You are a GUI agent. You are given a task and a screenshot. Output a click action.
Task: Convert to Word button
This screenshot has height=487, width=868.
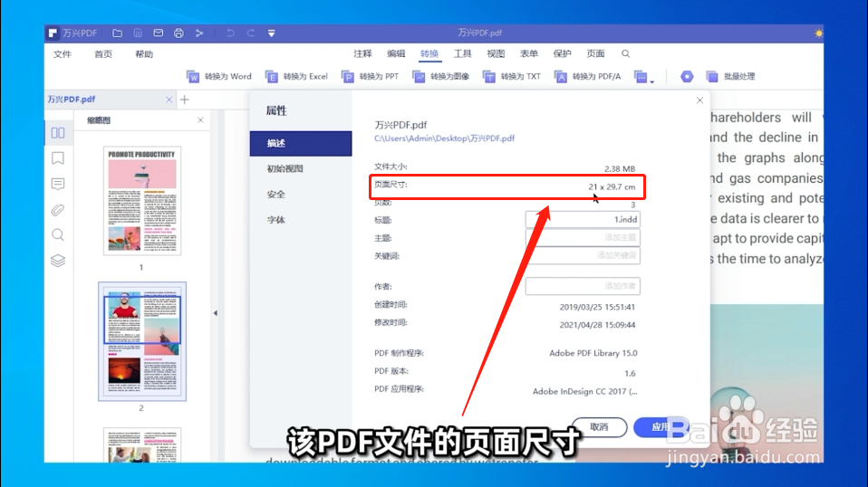[219, 76]
